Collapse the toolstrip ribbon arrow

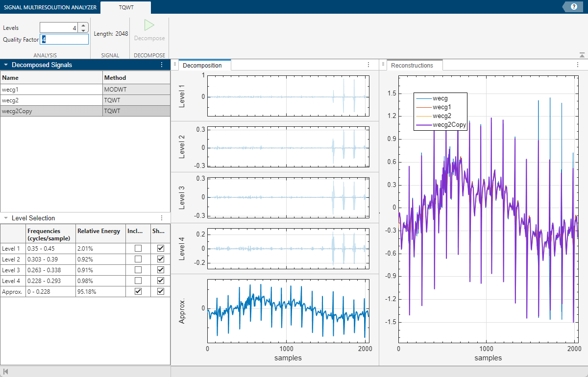(582, 55)
